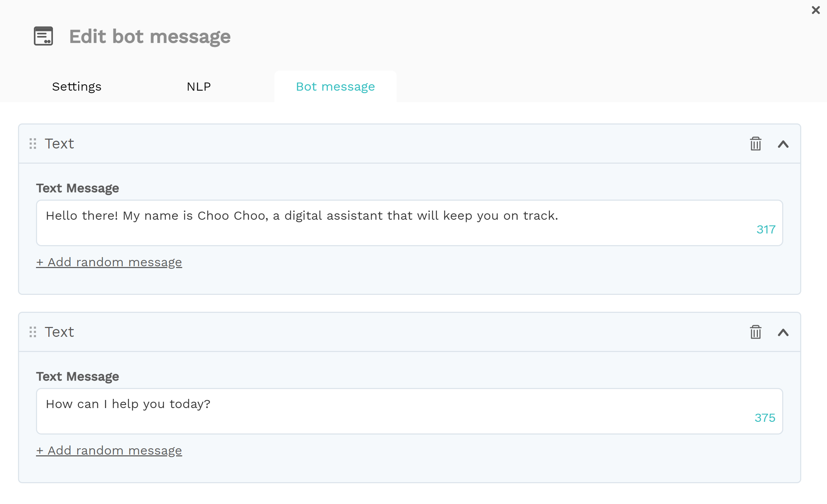Screen dimensions: 827x504
Task: Select the Bot message tab
Action: point(335,86)
